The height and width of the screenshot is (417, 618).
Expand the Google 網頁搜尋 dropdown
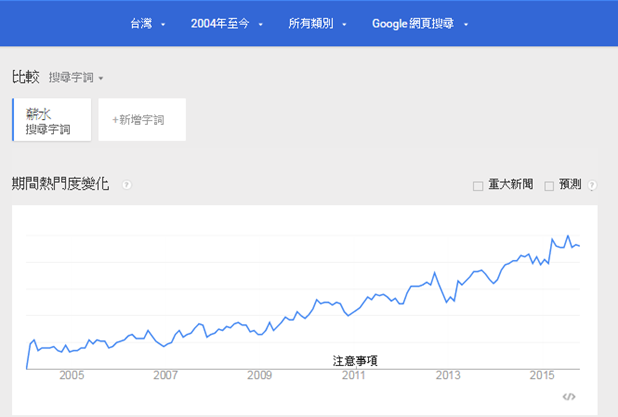pos(420,23)
